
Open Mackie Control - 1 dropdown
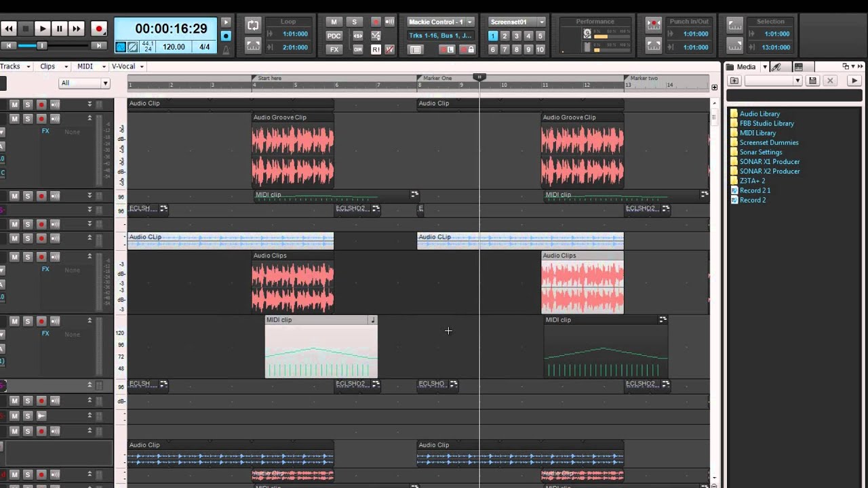[469, 22]
